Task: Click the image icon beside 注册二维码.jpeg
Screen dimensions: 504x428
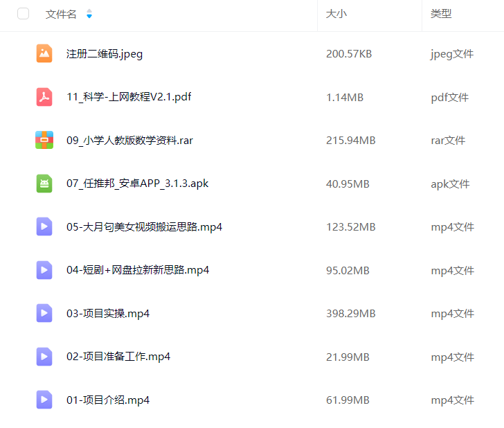Action: [44, 53]
